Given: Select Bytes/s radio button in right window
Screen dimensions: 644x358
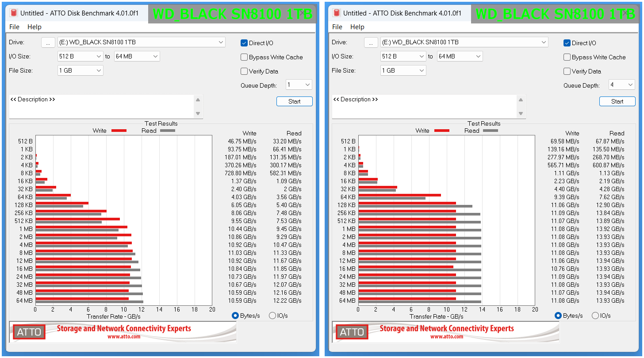Looking at the screenshot, I should [x=558, y=316].
